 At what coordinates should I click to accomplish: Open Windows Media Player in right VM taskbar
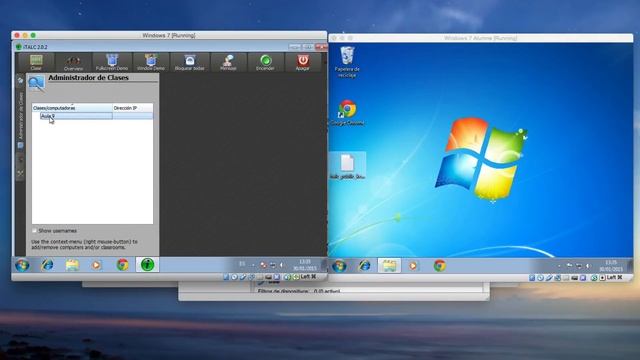pos(413,266)
